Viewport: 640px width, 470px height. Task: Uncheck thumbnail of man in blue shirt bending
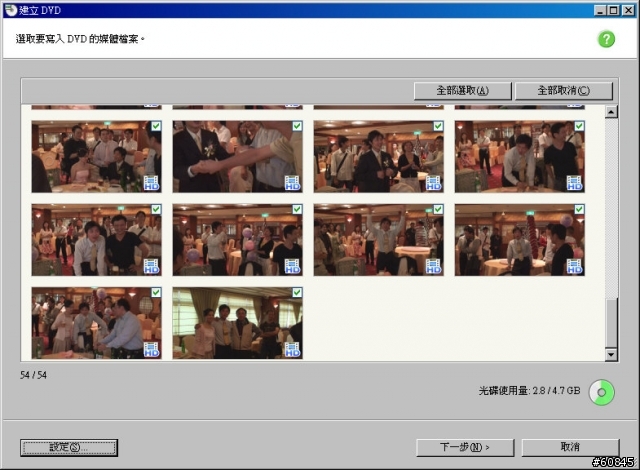[156, 293]
